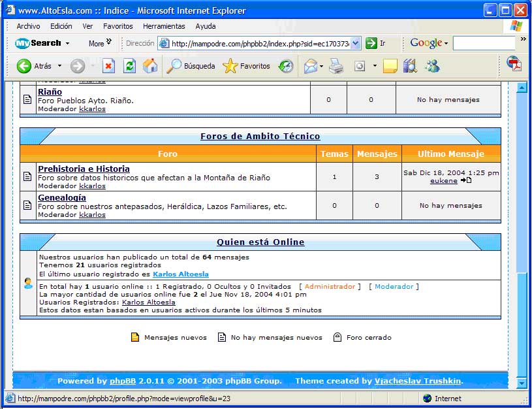View latest post icon next to eukene
This screenshot has width=532, height=409.
click(466, 180)
